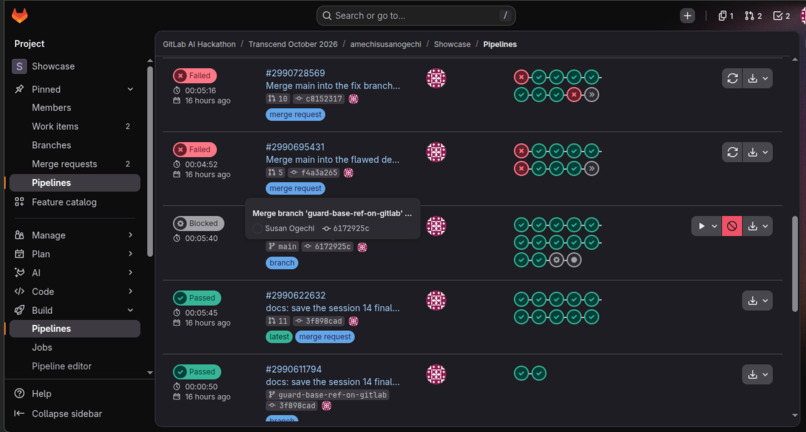The width and height of the screenshot is (806, 432).
Task: Click the pipelines list vertical scrollbar
Action: pyautogui.click(x=796, y=263)
